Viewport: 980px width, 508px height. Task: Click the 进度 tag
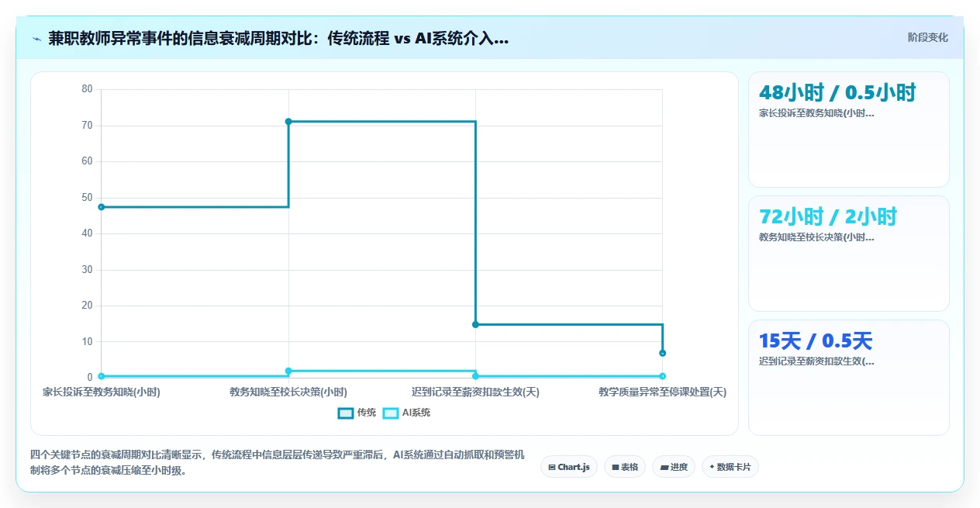(674, 467)
